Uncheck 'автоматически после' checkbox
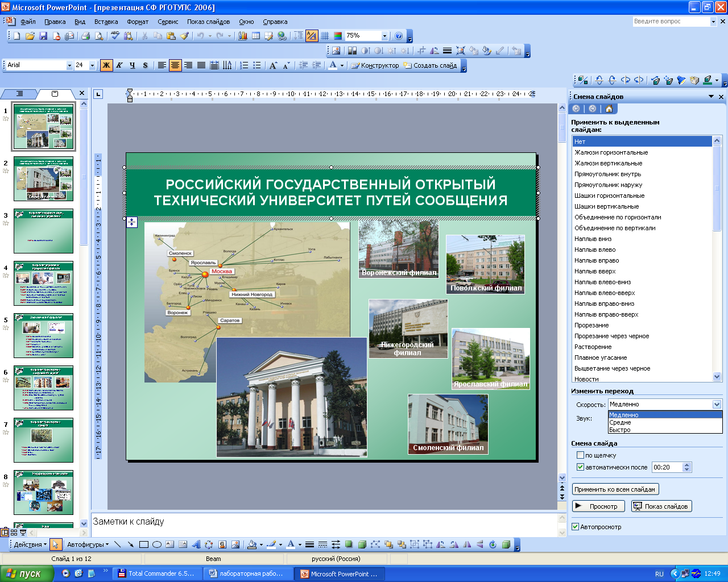 tap(580, 467)
